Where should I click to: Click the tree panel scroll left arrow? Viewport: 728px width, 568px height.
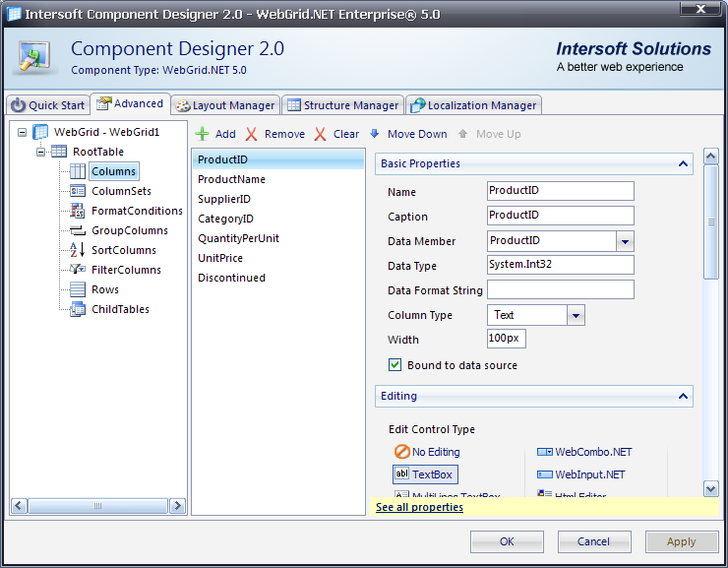click(19, 506)
